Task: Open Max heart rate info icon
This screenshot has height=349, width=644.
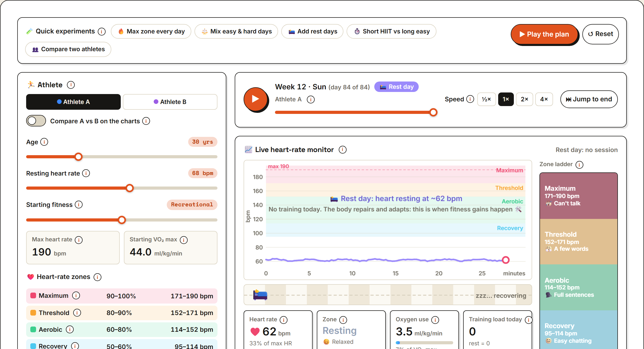Action: click(x=79, y=240)
